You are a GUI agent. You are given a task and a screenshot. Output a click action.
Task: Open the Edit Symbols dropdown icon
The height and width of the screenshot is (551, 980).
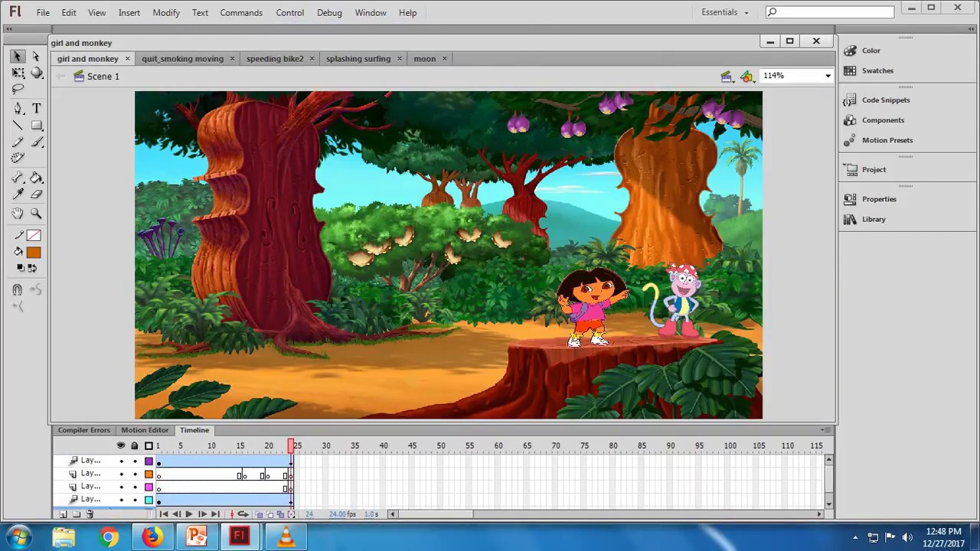click(746, 76)
